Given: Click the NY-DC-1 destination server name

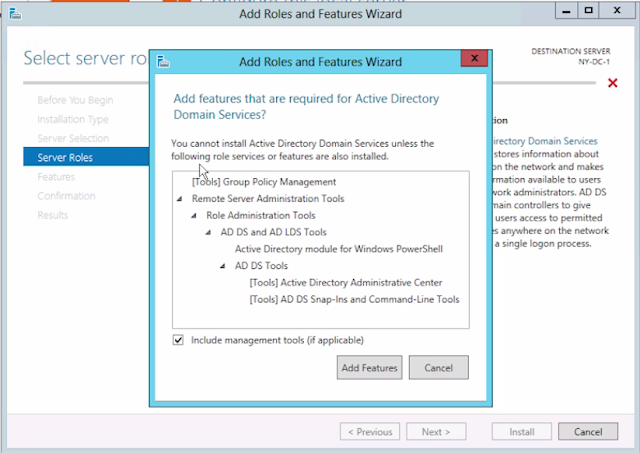Looking at the screenshot, I should pyautogui.click(x=594, y=62).
